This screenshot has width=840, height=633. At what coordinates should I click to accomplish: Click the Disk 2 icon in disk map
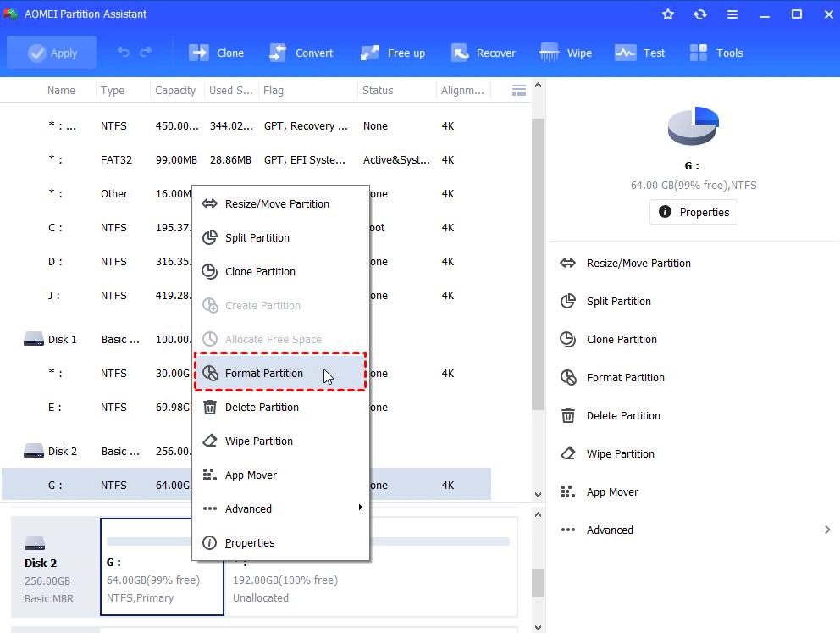tap(35, 543)
